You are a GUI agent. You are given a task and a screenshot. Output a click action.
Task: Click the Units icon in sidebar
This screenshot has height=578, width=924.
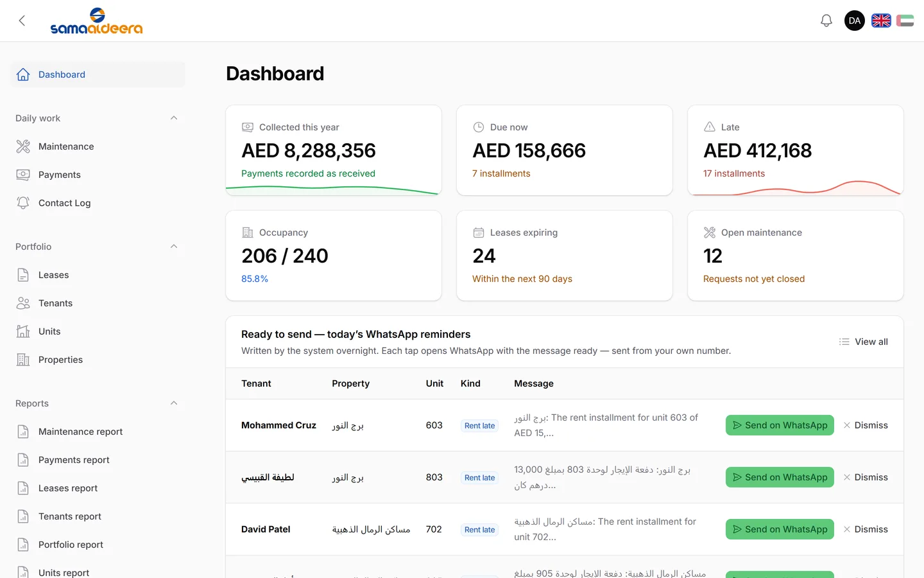(x=23, y=331)
